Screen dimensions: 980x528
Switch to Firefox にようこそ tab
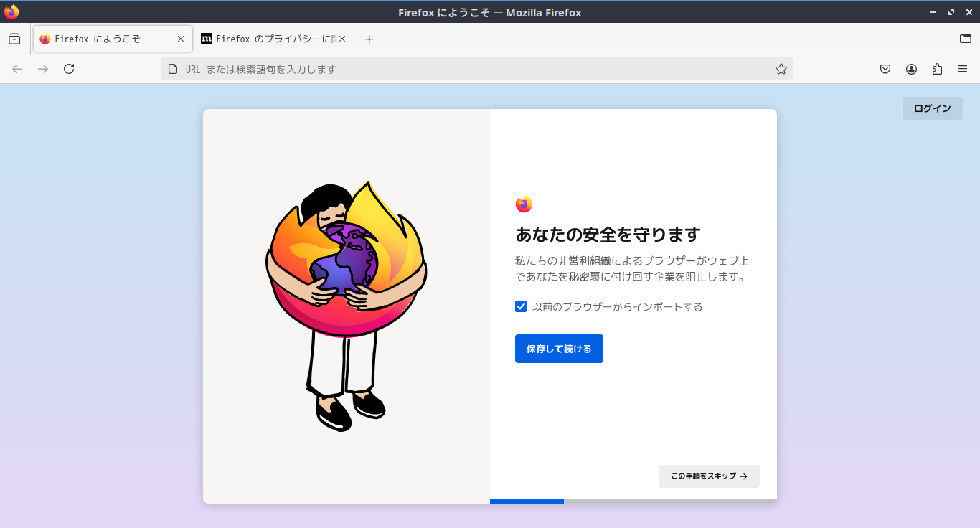(x=113, y=39)
